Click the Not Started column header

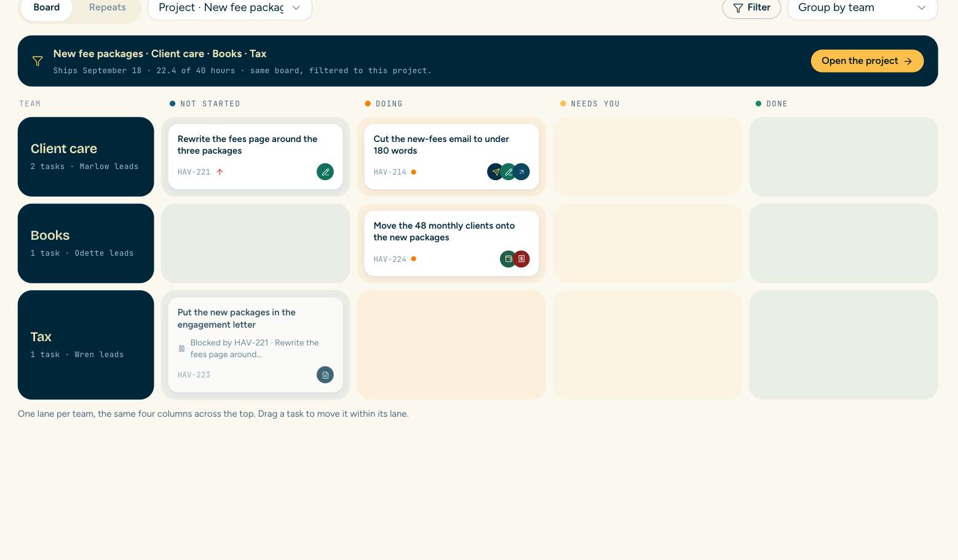(x=205, y=104)
